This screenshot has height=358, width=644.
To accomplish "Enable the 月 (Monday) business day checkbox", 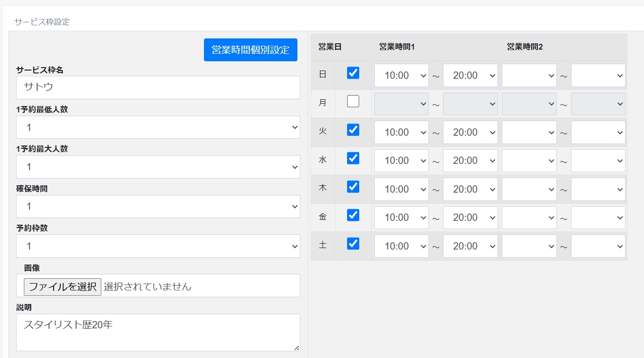I will point(353,101).
